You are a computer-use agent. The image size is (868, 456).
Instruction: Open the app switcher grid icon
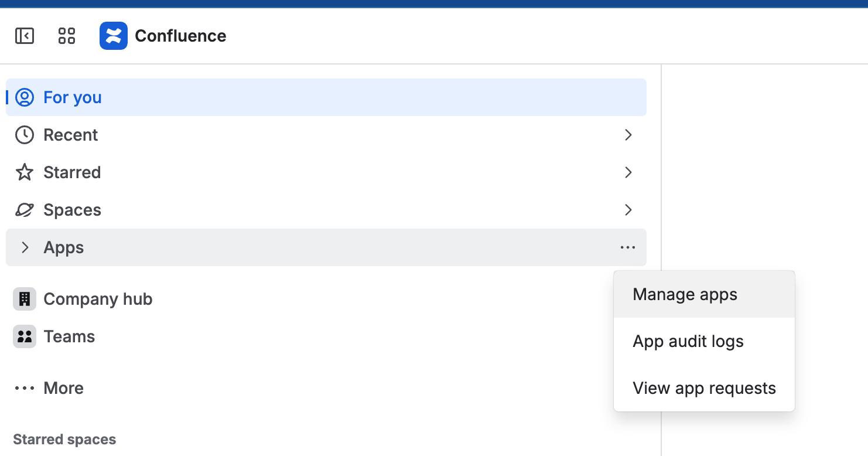point(67,36)
